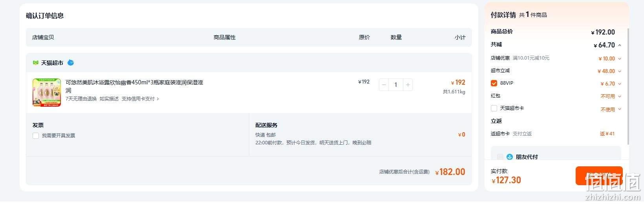Tick the 我需要开具发票 invoice checkbox
This screenshot has height=204, width=644.
[x=36, y=136]
